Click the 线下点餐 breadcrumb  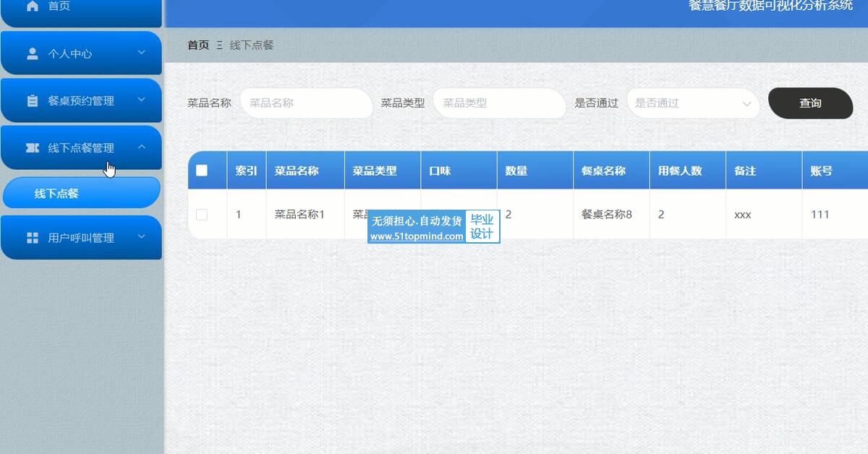coord(252,45)
